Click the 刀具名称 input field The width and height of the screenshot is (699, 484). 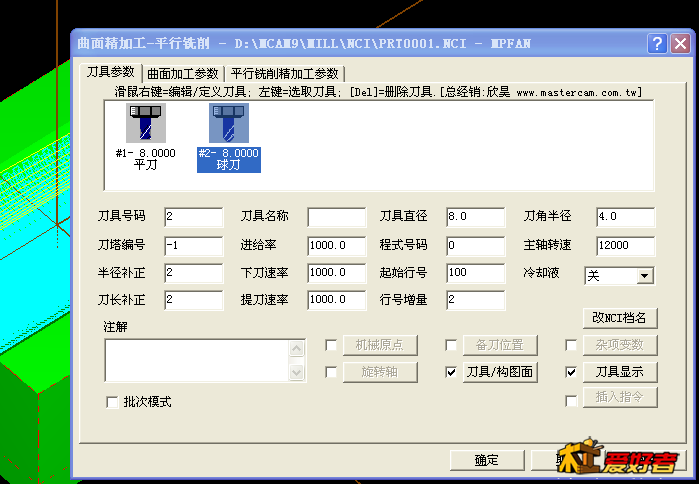[x=337, y=217]
